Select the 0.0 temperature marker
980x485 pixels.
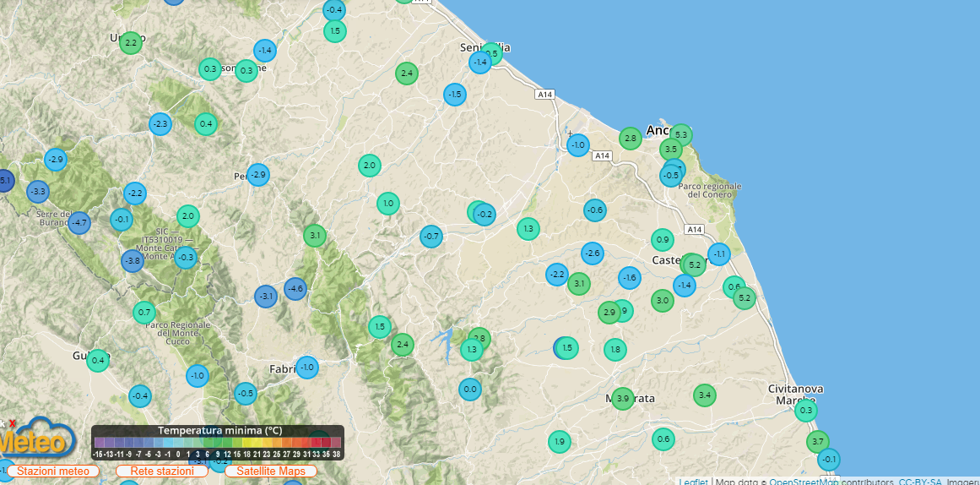tap(470, 390)
